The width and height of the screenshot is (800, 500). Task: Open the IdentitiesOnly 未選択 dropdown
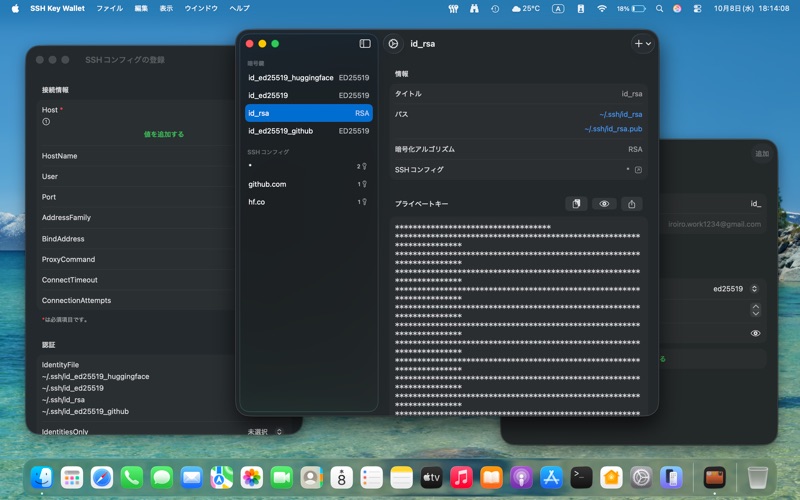pyautogui.click(x=265, y=432)
